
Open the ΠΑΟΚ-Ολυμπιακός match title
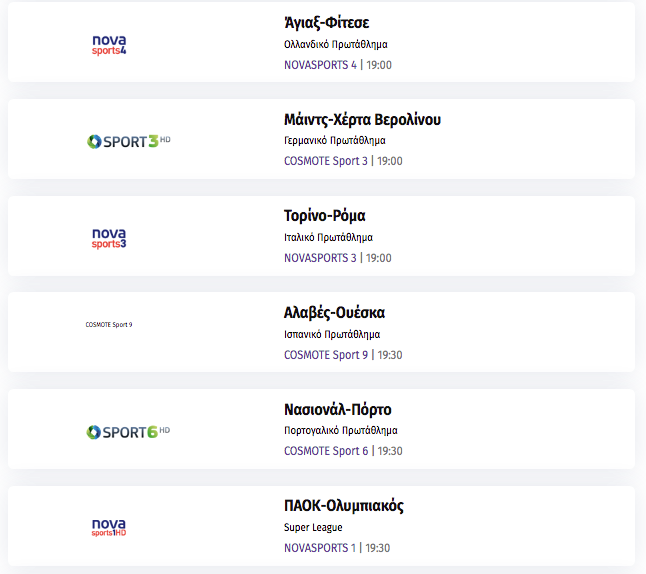[x=344, y=506]
